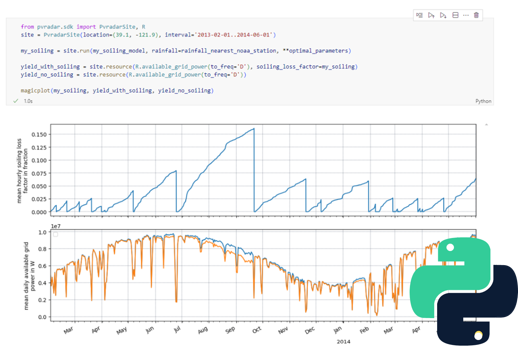Click the my_soiling site.run code line
Image resolution: width=523 pixels, height=361 pixels.
(186, 51)
